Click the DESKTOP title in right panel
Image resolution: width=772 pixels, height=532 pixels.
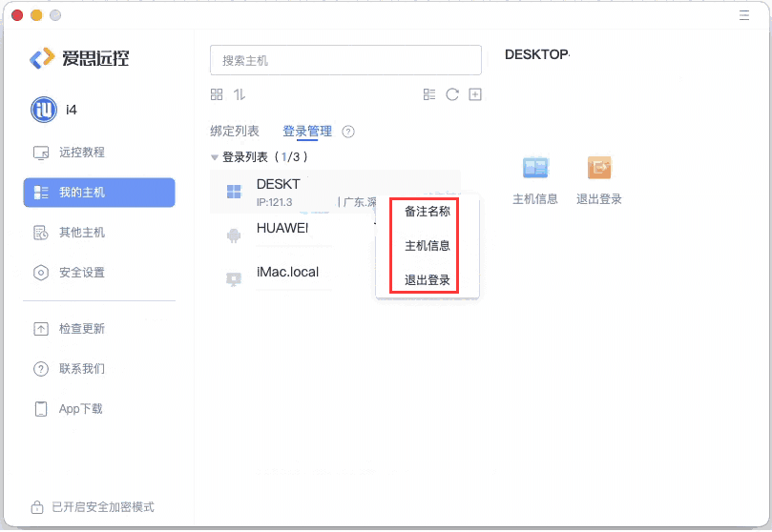[x=537, y=54]
